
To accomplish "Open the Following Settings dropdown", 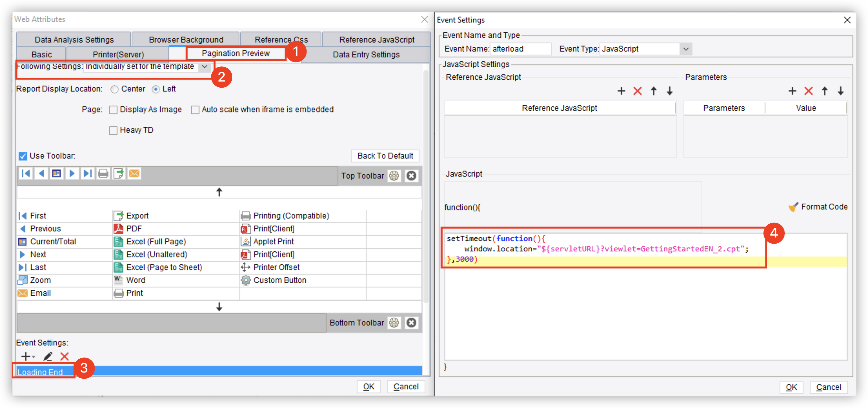I will (204, 67).
